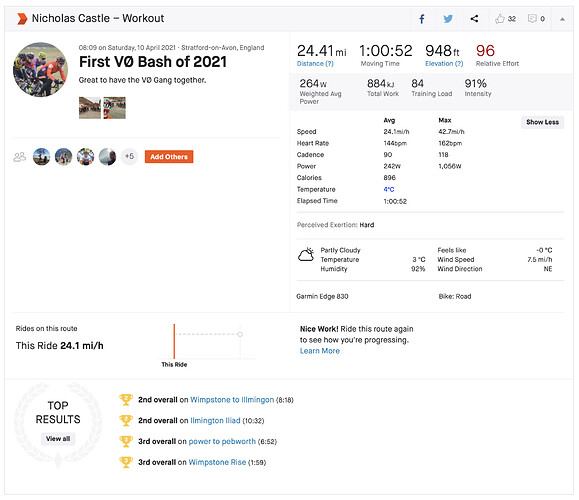This screenshot has width=579, height=500.
Task: Open the second ride photo thumbnail
Action: point(114,108)
